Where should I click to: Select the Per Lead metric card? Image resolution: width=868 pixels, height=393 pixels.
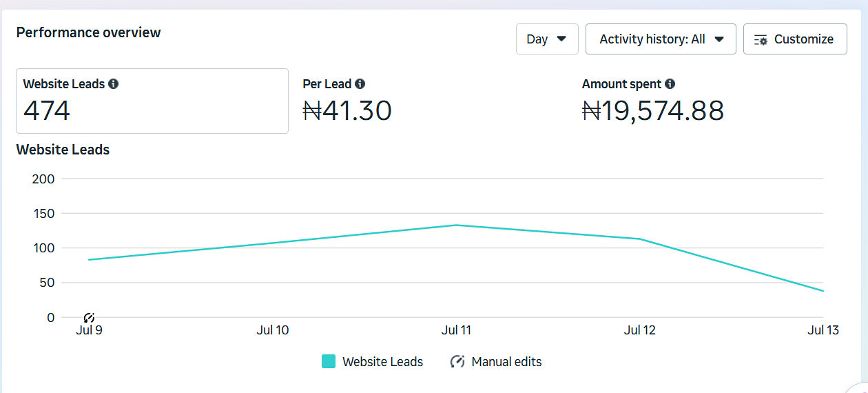(431, 101)
